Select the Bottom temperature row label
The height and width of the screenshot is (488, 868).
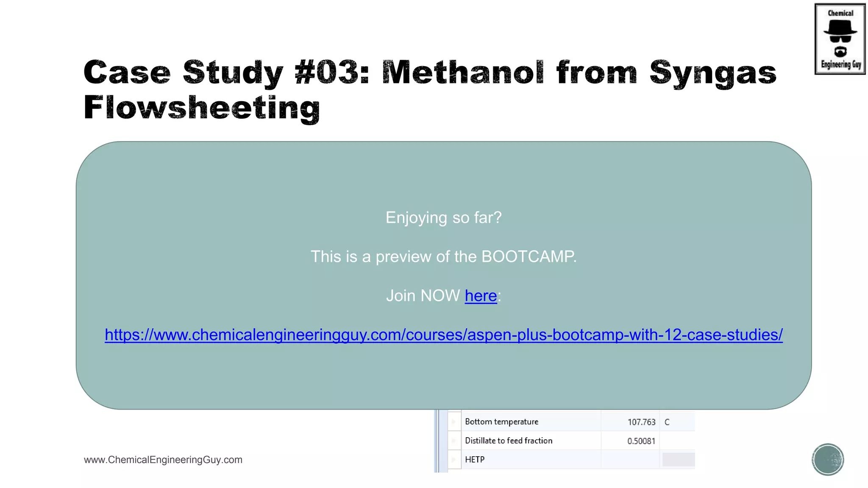click(x=501, y=422)
